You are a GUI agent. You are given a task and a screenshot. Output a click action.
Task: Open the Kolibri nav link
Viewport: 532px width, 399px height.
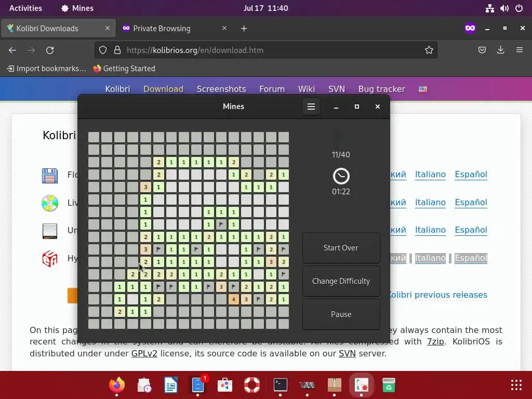pos(117,89)
